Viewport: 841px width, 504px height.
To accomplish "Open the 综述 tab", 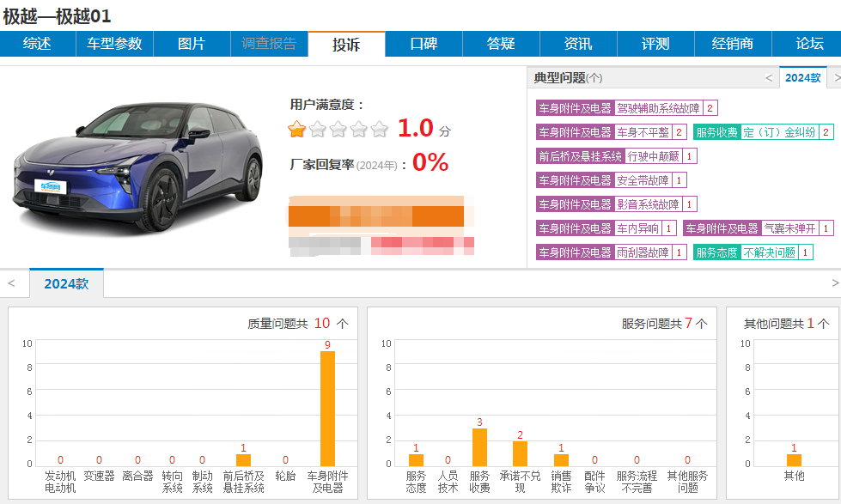I will tap(38, 44).
